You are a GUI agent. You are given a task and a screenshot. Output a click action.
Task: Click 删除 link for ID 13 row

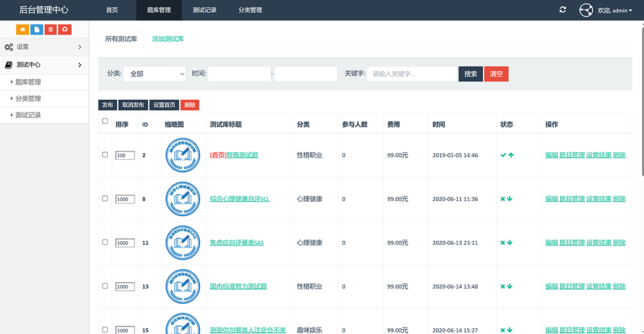click(x=620, y=286)
